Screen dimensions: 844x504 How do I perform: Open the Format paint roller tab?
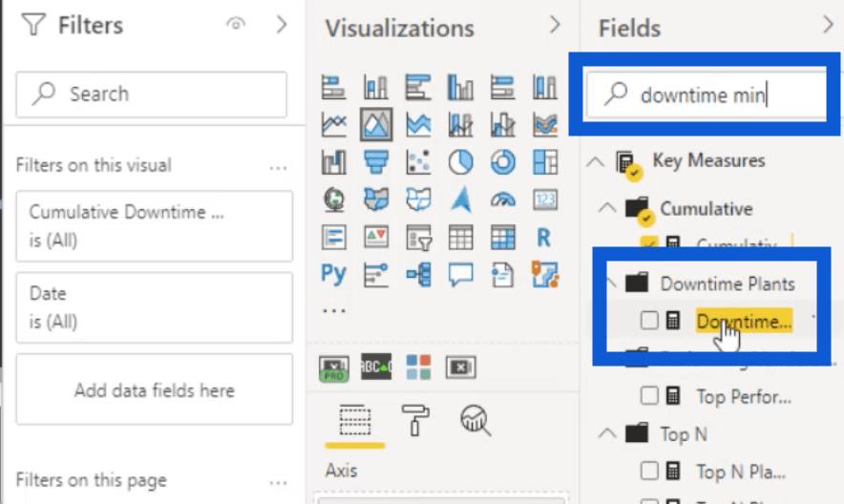415,420
